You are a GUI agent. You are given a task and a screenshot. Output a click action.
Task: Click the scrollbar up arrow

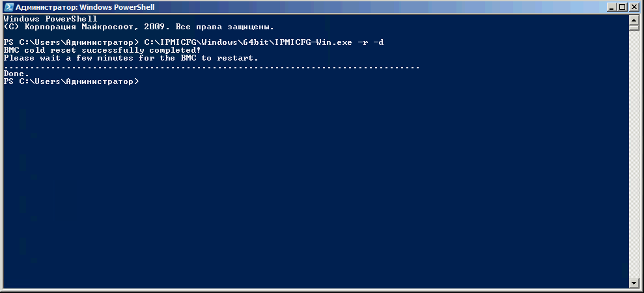634,18
